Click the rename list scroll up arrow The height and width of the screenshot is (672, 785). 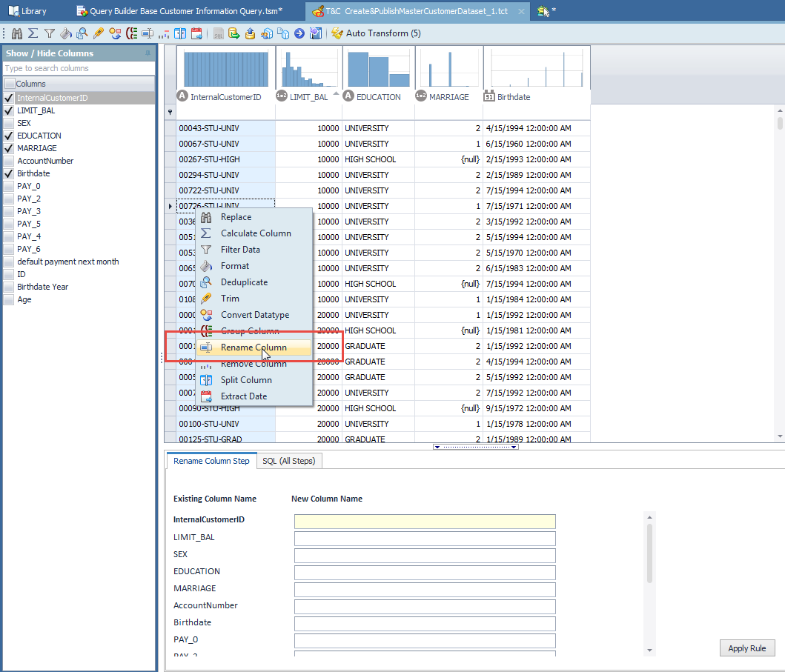point(649,517)
